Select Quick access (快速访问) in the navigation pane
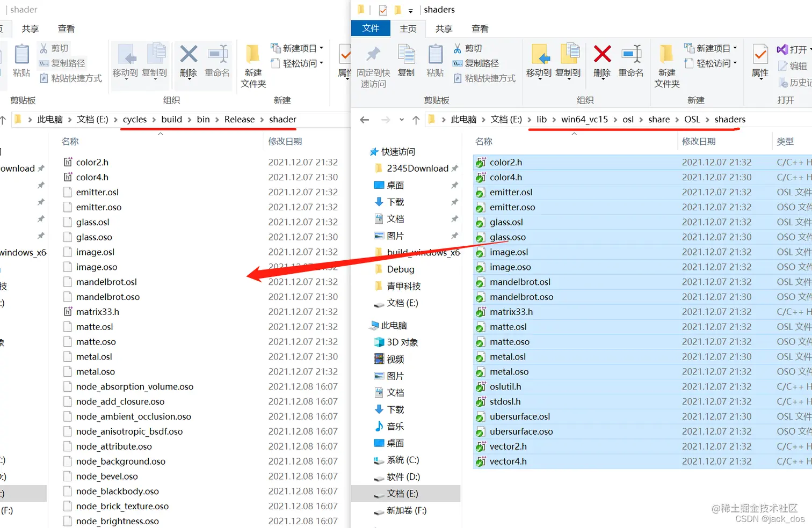The image size is (812, 528). point(393,152)
